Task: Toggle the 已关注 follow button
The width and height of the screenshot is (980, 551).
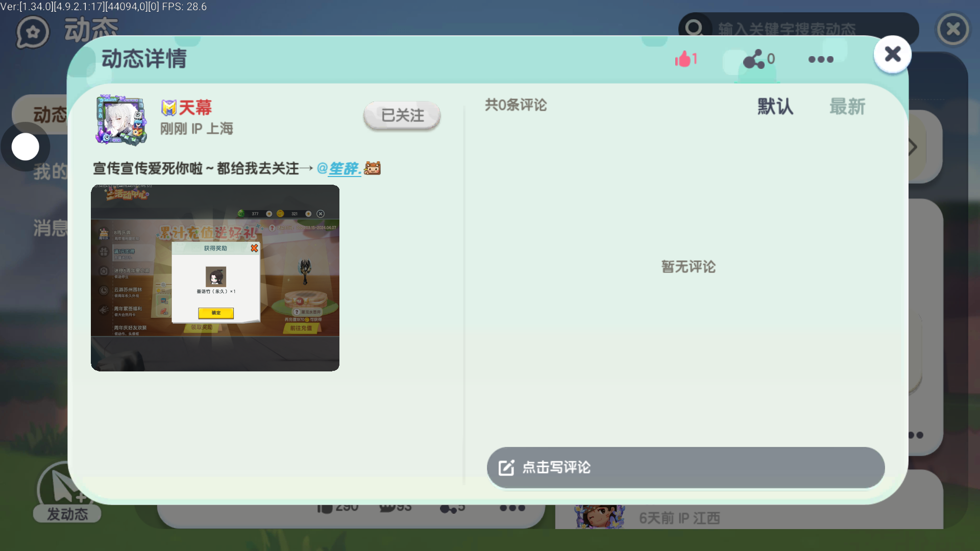Action: 402,115
